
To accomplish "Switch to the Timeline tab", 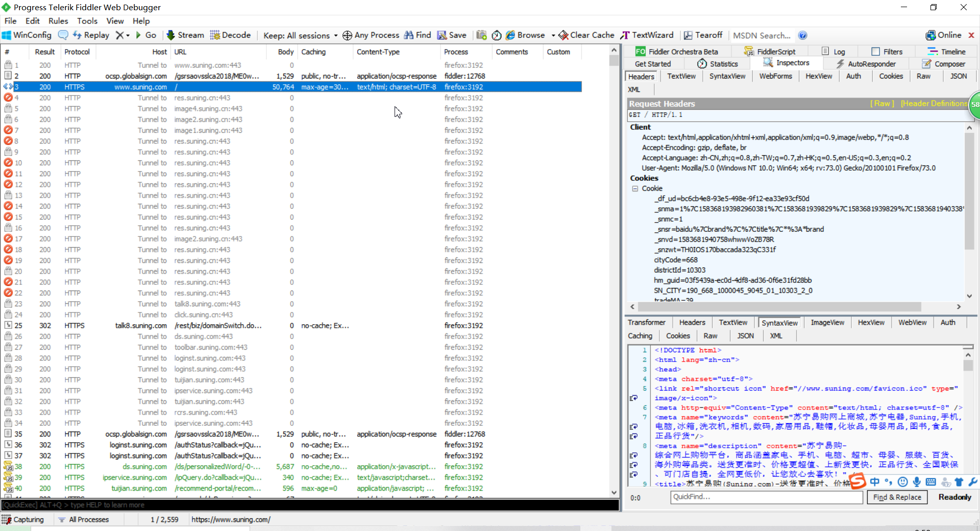I will pyautogui.click(x=947, y=52).
